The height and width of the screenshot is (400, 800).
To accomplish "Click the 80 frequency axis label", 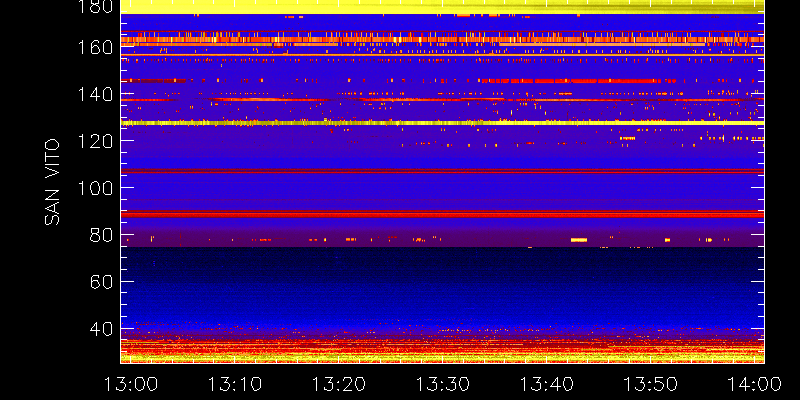I will (x=101, y=235).
